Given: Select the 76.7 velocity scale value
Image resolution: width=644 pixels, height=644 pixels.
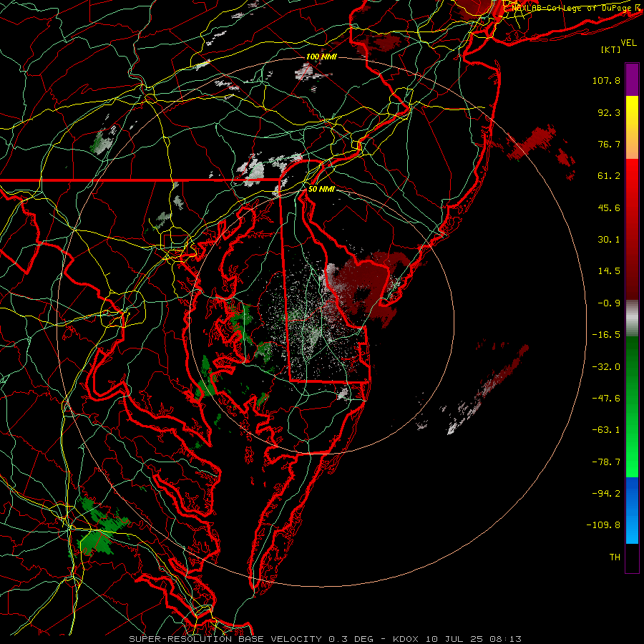Looking at the screenshot, I should click(x=609, y=144).
